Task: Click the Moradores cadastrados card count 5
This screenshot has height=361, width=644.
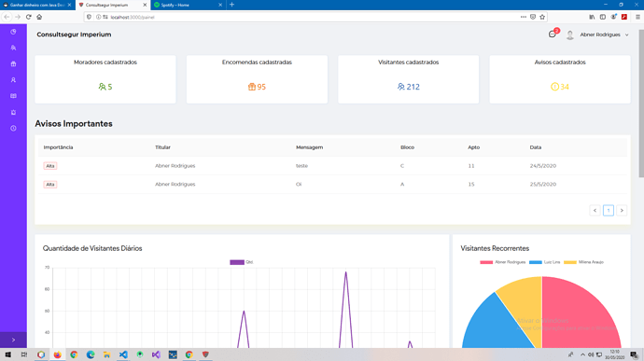Action: [x=109, y=87]
